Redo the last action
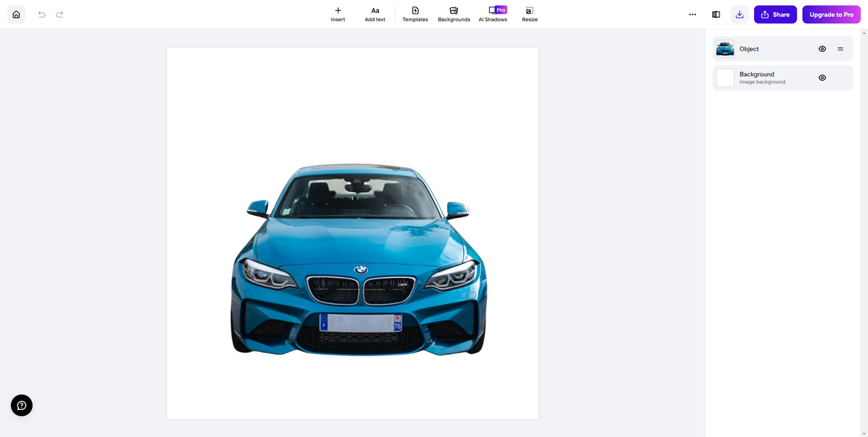Screen dimensions: 868x437 click(x=60, y=14)
